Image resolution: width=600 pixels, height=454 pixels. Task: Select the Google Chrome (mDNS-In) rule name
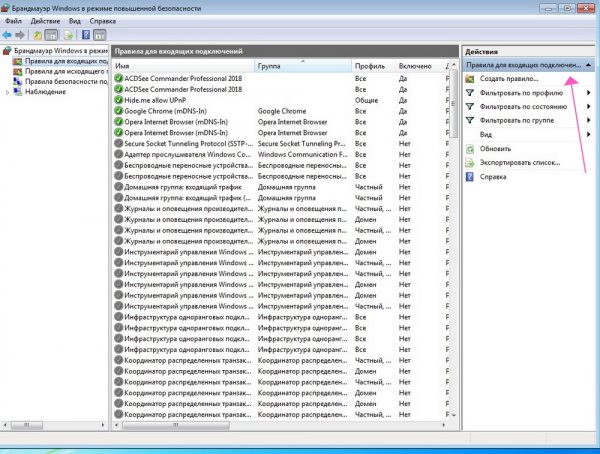165,111
